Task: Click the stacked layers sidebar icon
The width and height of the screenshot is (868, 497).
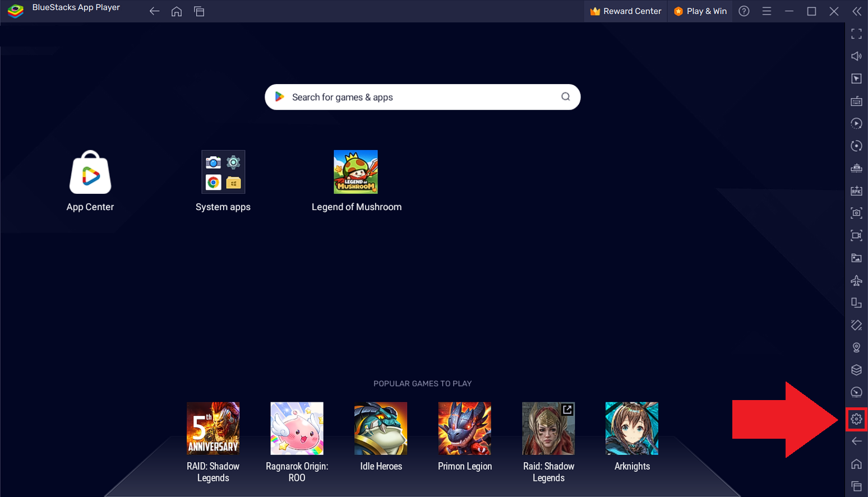Action: [x=856, y=370]
